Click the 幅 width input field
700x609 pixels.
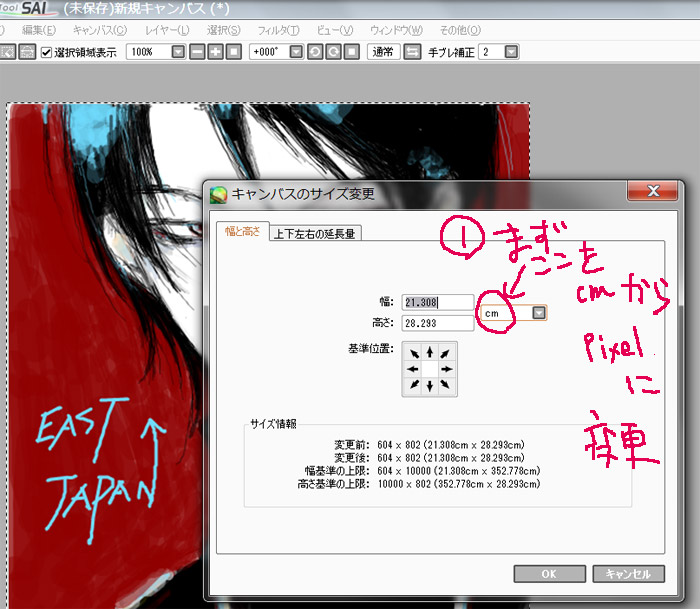[438, 302]
